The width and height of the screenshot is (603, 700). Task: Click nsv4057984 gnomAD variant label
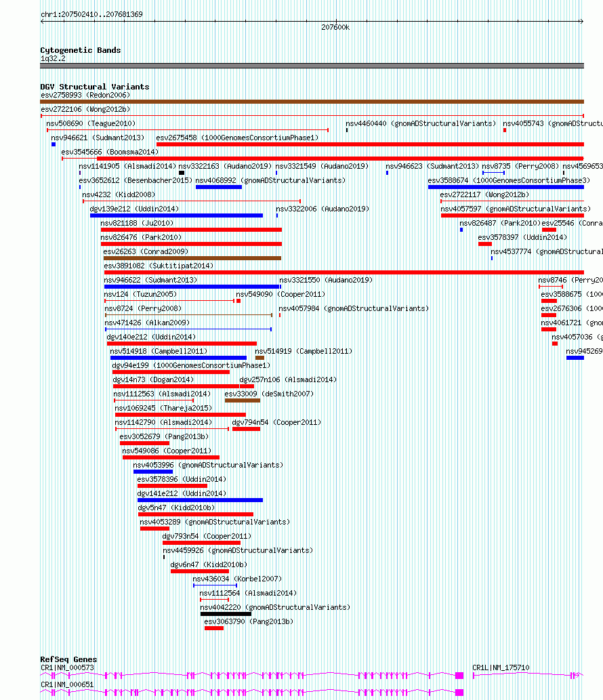click(354, 310)
